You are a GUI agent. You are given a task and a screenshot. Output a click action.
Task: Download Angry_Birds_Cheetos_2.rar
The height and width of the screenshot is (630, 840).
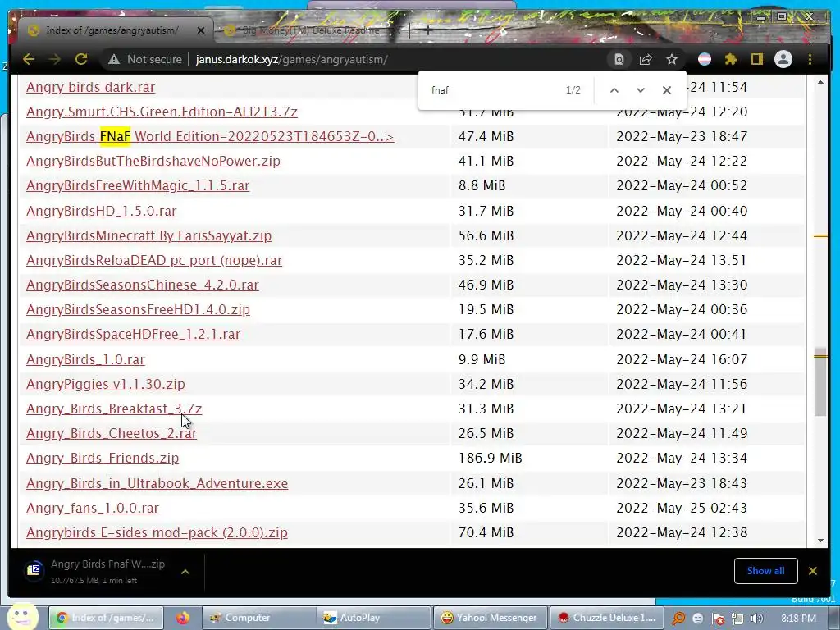112,433
